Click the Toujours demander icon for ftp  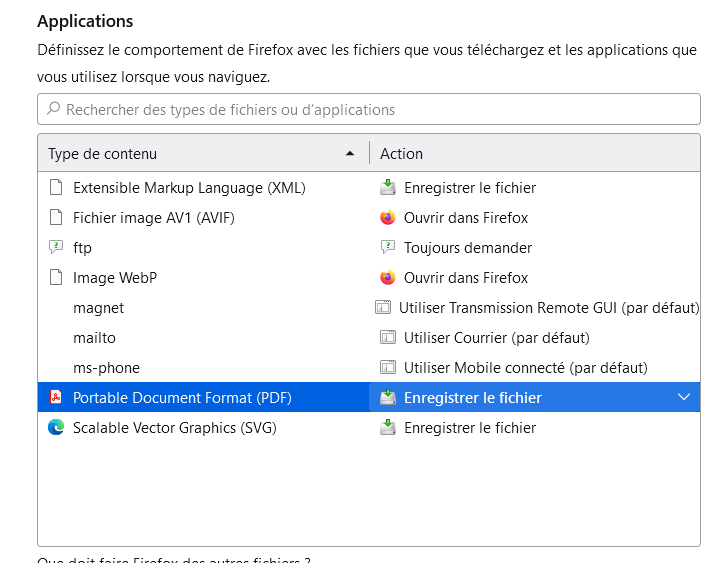388,248
